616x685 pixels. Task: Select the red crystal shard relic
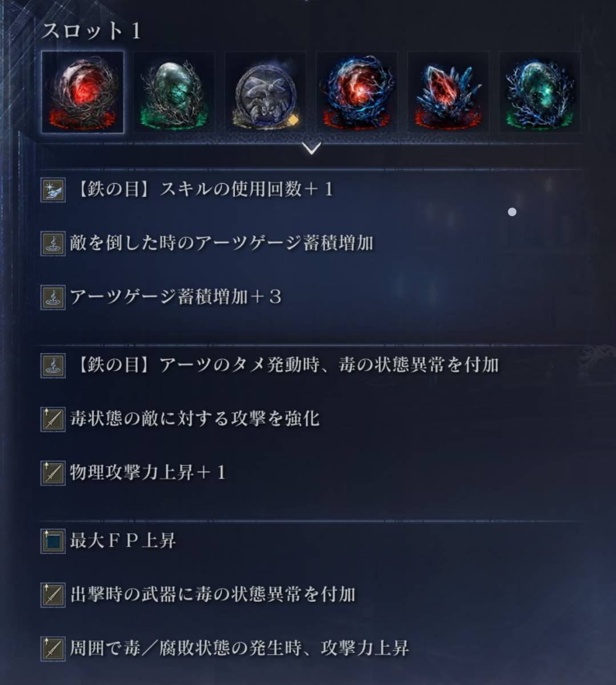tap(448, 92)
